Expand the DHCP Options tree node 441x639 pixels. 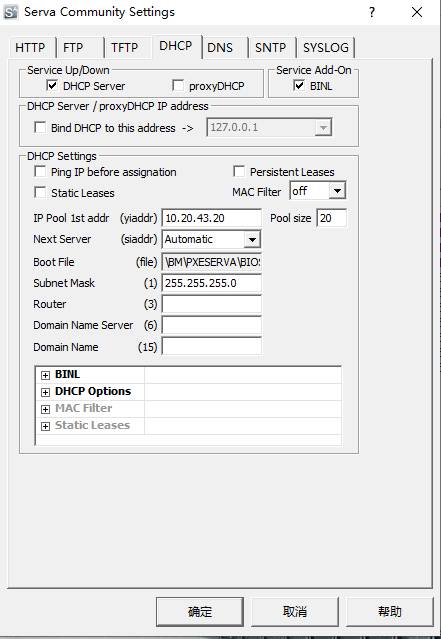pyautogui.click(x=45, y=392)
